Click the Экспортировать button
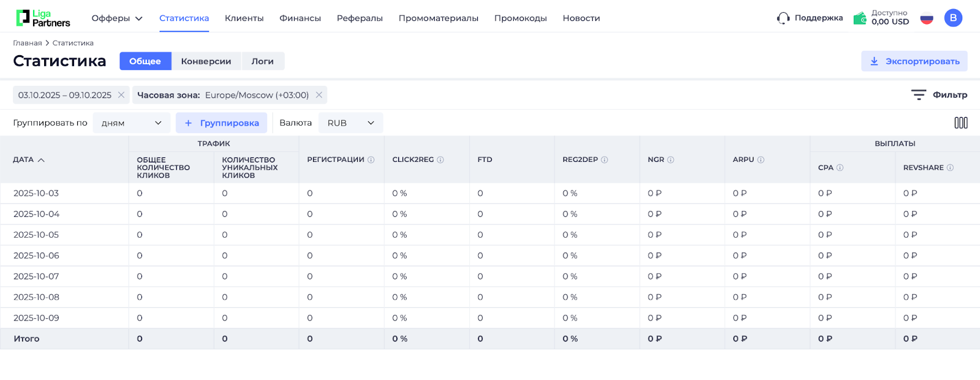This screenshot has width=980, height=380. [914, 61]
